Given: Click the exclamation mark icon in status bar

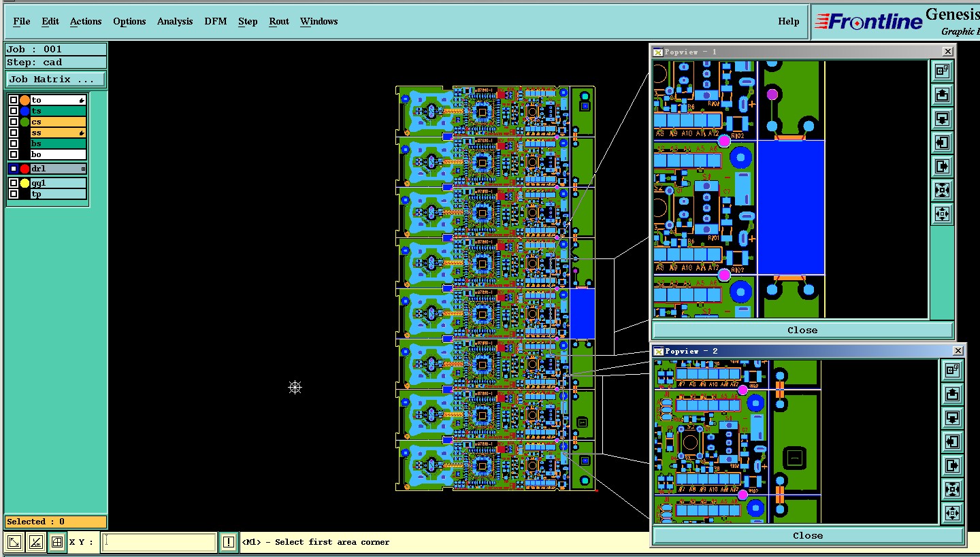Looking at the screenshot, I should pos(229,542).
